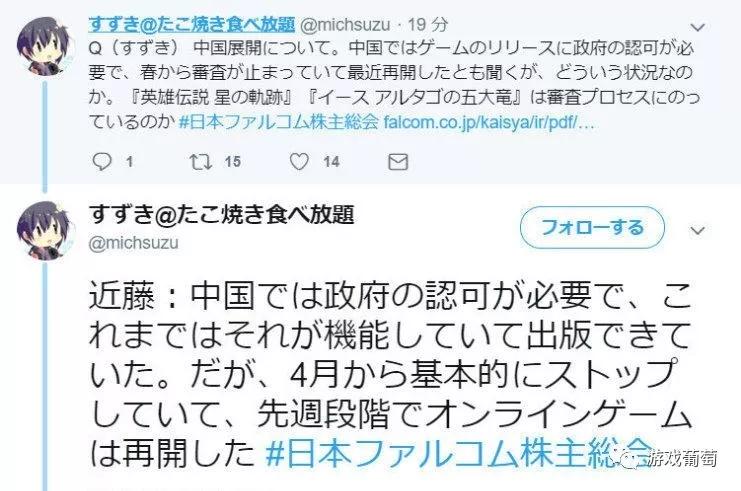Viewport: 741px width, 491px height.
Task: Open the first tweet's avatar profile picture
Action: 45,46
